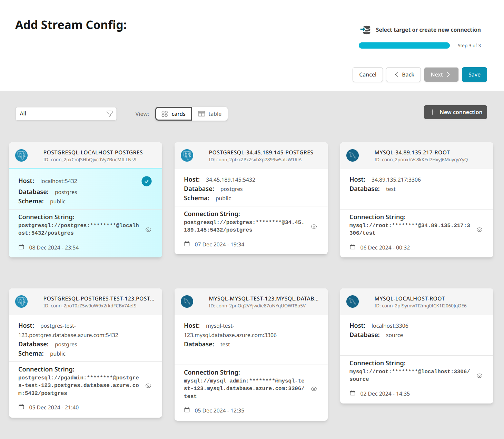Select the MYSQL-LOCALHOST-ROOT card title

pos(409,298)
